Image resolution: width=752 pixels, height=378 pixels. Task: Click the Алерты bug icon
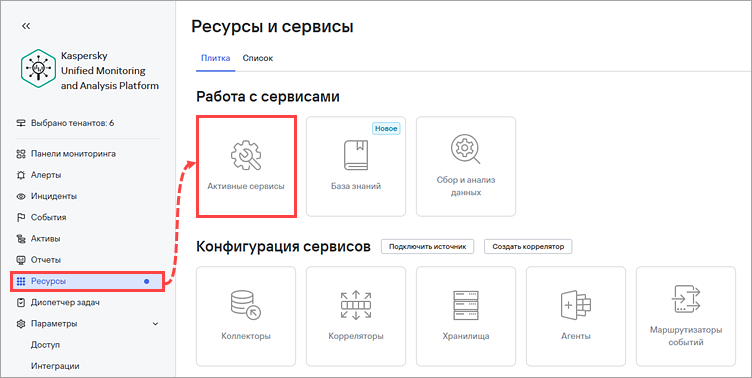[21, 175]
